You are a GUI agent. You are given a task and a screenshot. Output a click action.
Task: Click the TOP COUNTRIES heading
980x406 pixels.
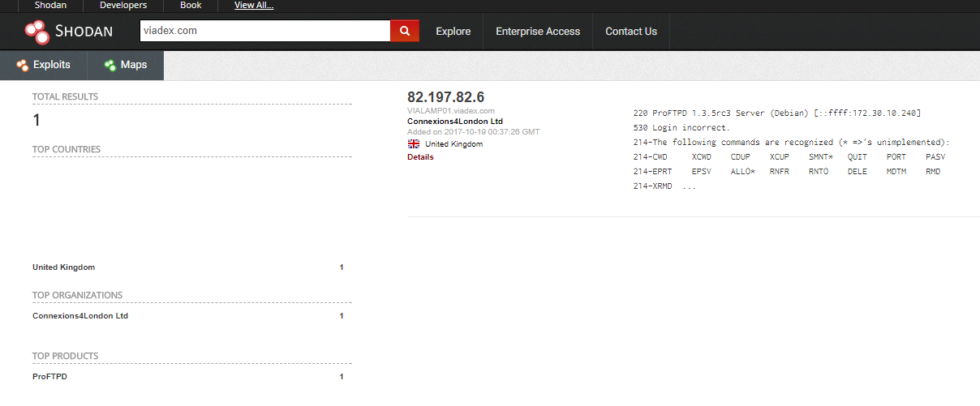click(67, 150)
